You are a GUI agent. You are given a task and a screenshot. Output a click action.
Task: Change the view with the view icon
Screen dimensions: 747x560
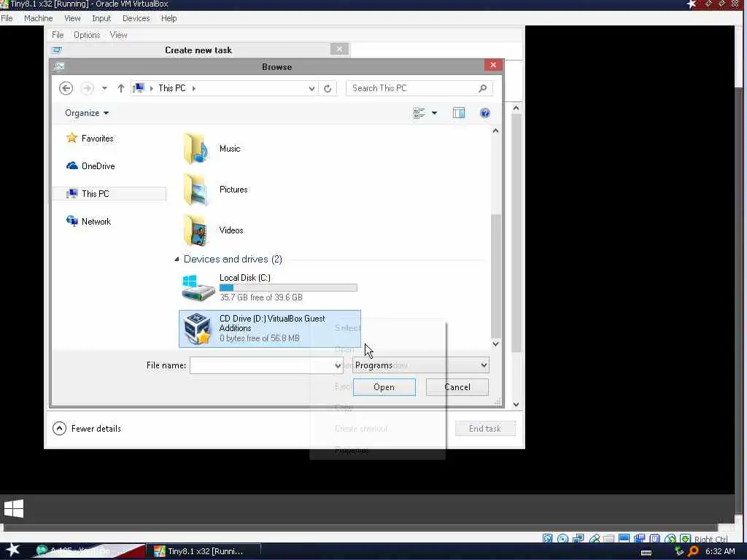point(419,113)
